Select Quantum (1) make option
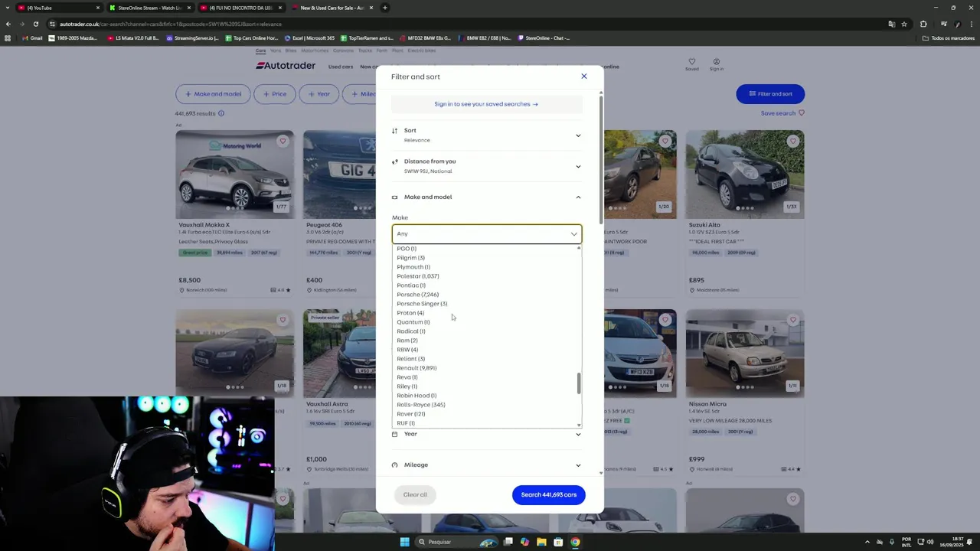 413,322
